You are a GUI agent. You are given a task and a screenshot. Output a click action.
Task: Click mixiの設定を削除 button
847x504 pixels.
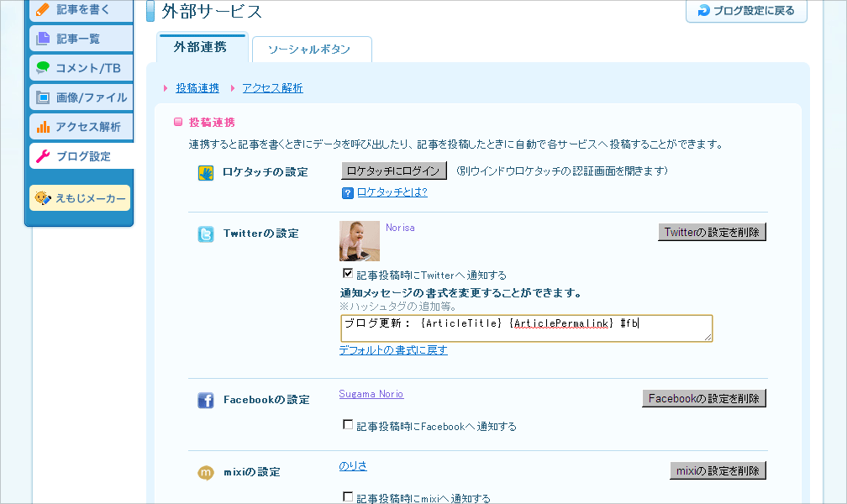[x=718, y=470]
